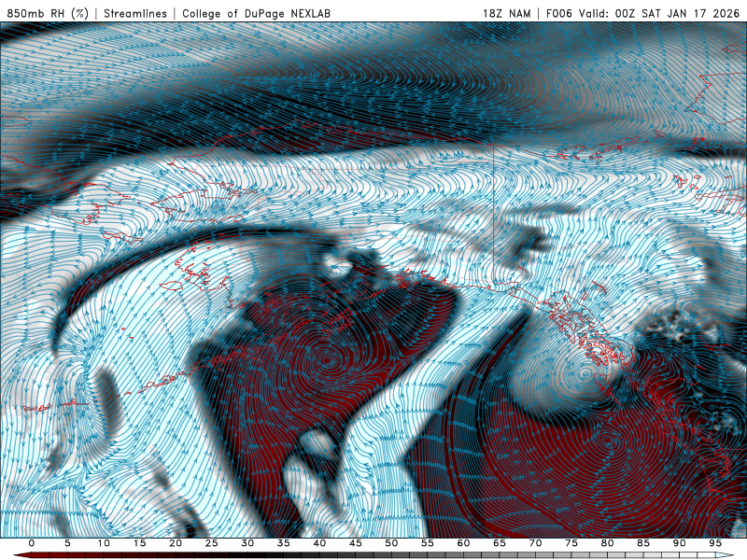747x560 pixels.
Task: Click the 35 value on the color scale
Action: coord(284,543)
